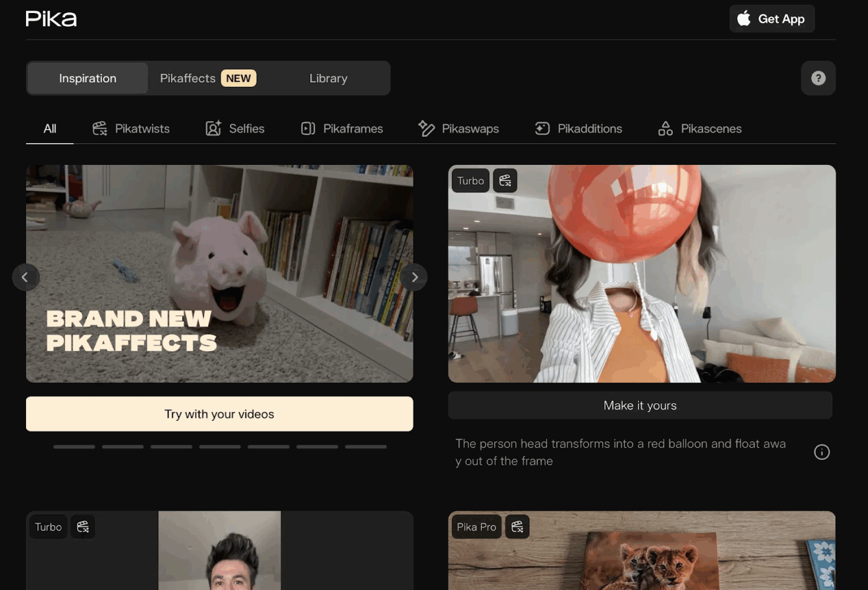Click the Turbo badge on the balloon video
This screenshot has height=590, width=868.
point(470,180)
